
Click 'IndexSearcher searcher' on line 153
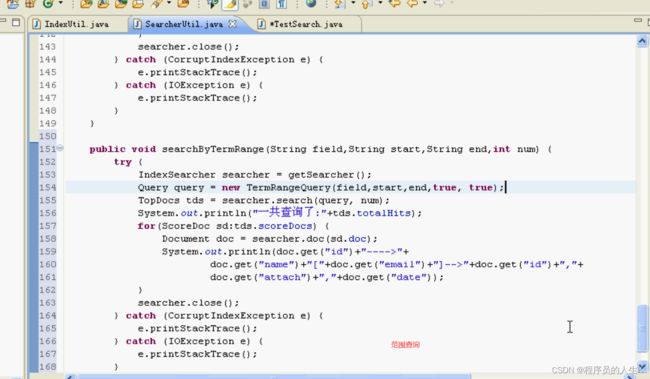tap(204, 175)
